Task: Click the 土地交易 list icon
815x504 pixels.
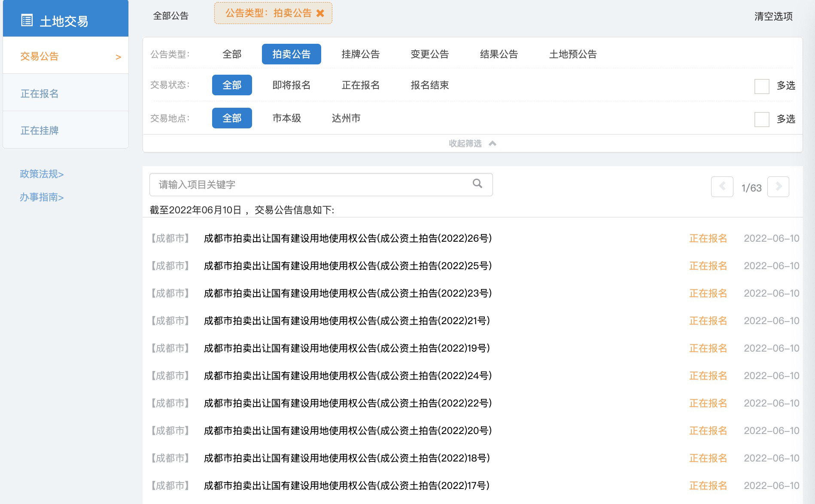Action: (27, 20)
